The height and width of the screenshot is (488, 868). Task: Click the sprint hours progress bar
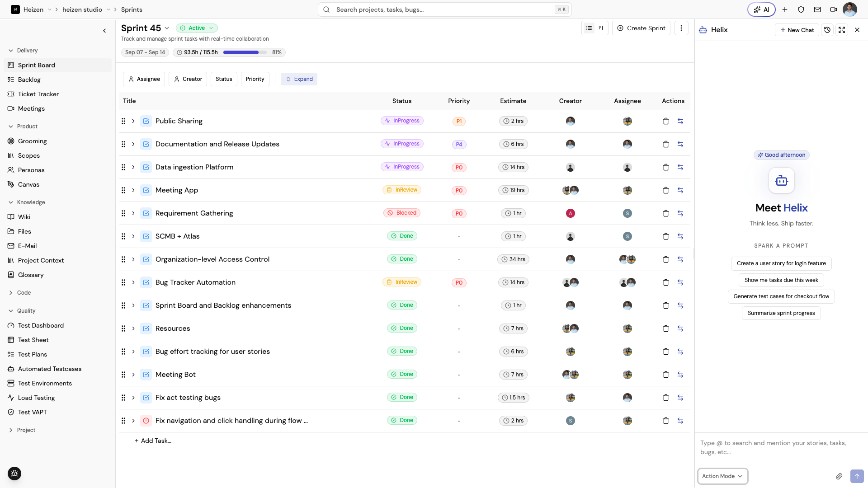245,52
